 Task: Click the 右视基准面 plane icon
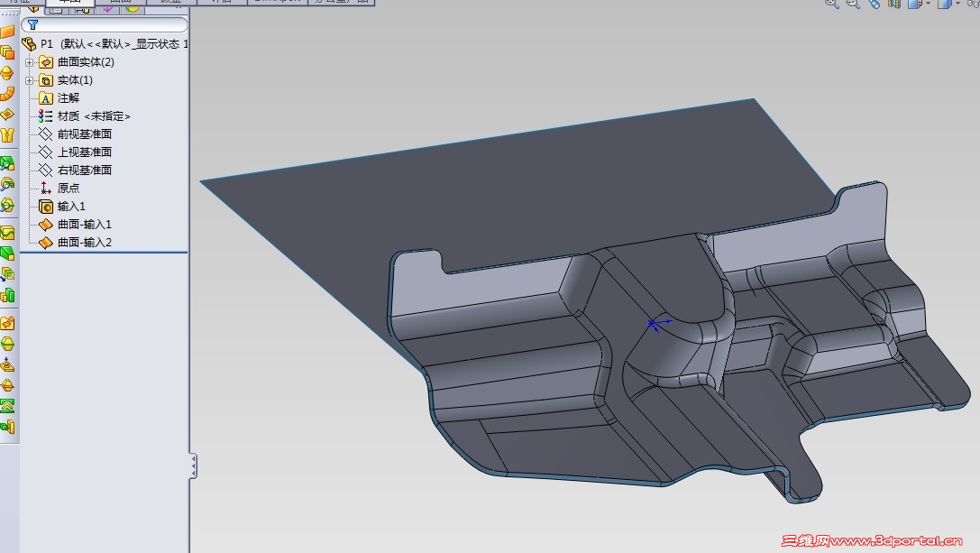[46, 171]
